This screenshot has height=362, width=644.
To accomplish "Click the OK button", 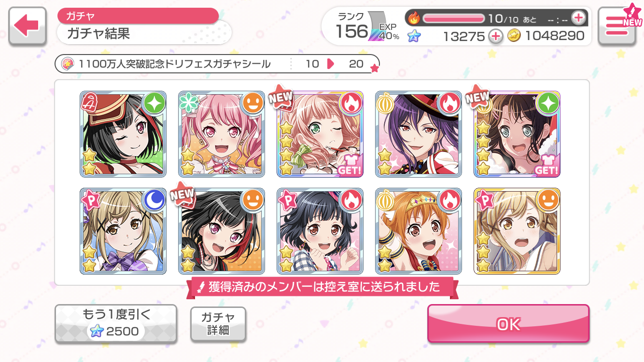I will tap(508, 324).
